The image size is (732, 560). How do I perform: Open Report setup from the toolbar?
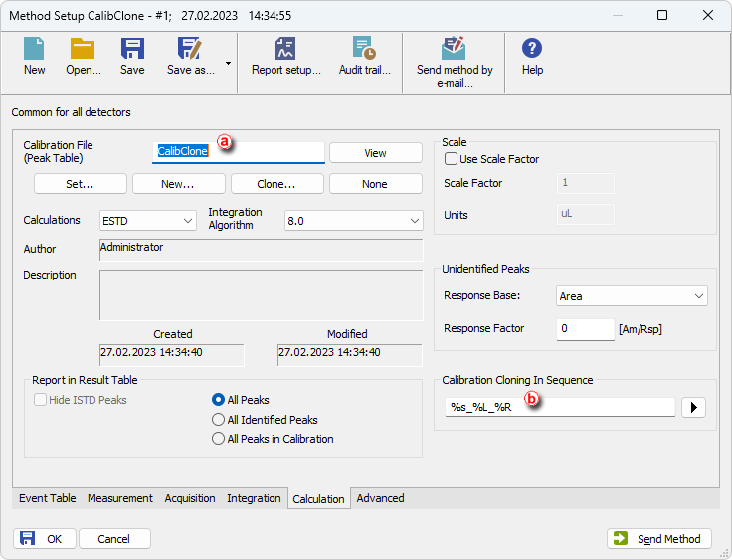coord(286,56)
